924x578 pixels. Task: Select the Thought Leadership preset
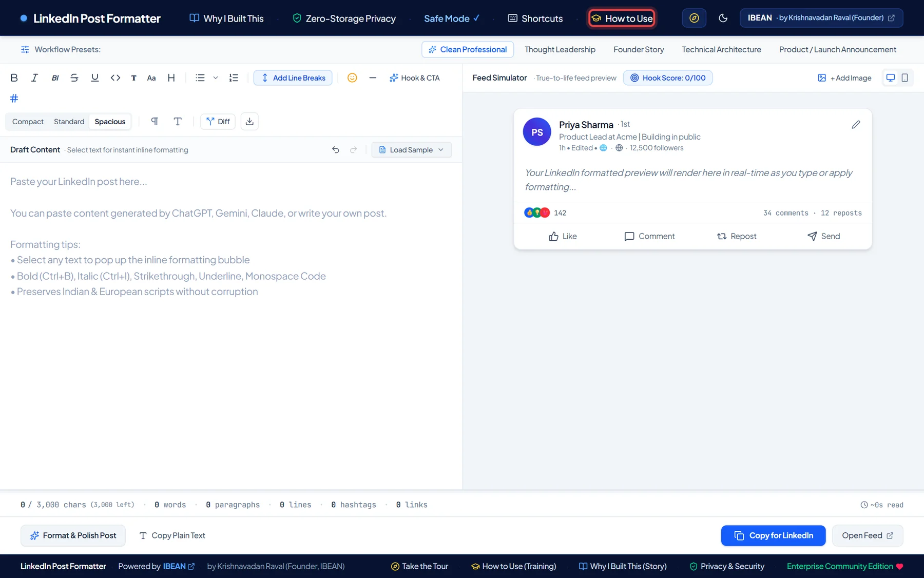560,49
